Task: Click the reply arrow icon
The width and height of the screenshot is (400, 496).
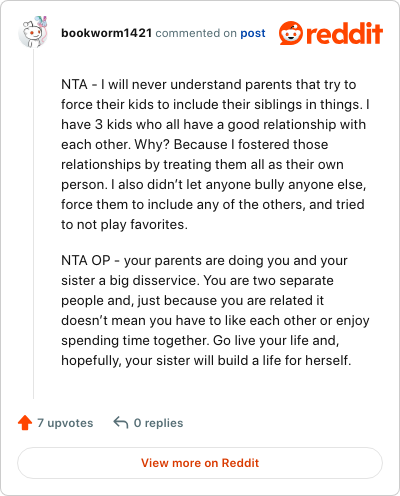Action: (x=121, y=423)
